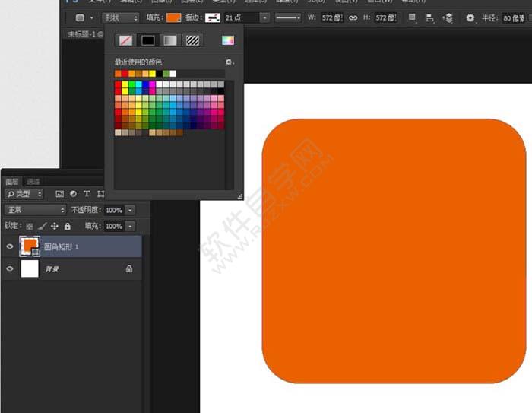Choose the Solid Color fill type
Viewport: 532px width, 413px height.
147,40
